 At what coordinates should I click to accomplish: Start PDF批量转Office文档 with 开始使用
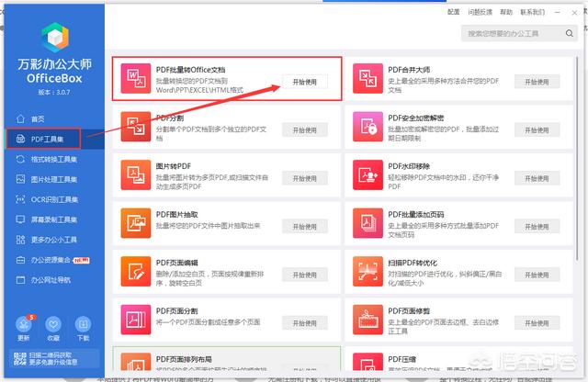coord(304,82)
